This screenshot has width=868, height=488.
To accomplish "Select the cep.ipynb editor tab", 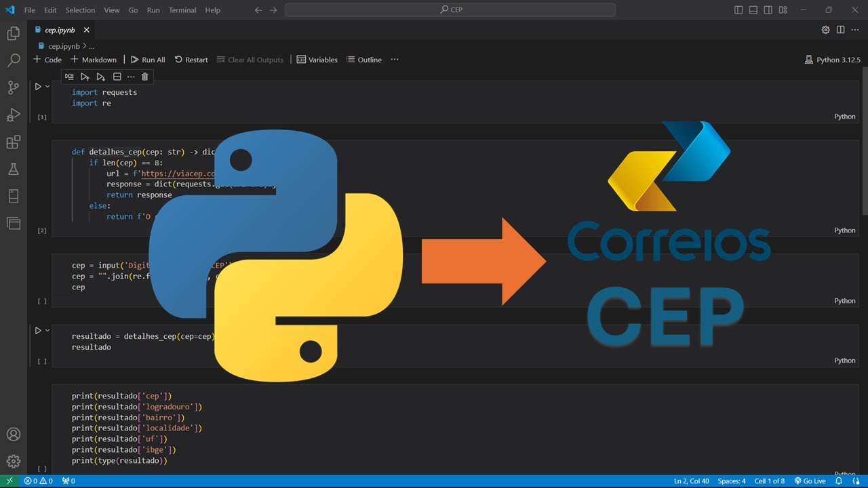I will click(x=60, y=30).
